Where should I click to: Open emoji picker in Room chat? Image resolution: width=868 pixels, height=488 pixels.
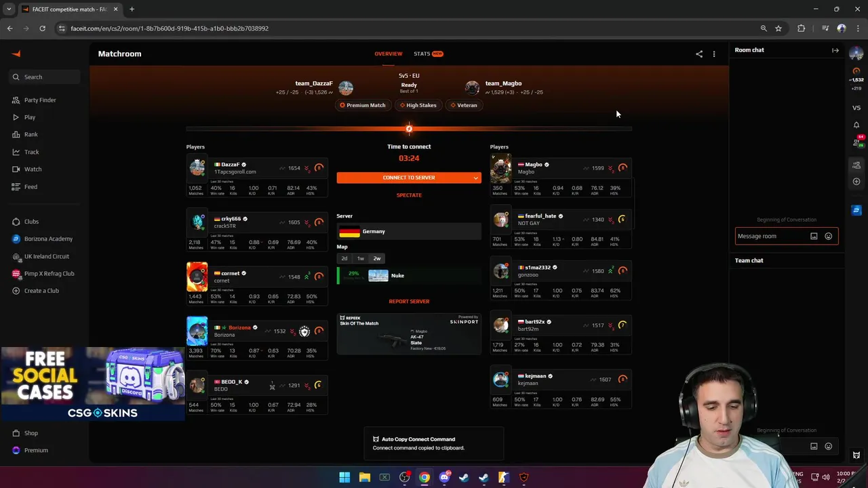coord(829,237)
